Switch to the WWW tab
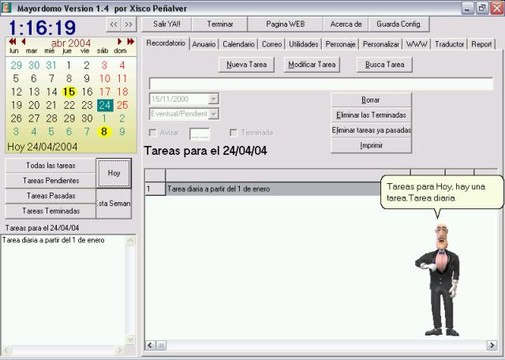This screenshot has height=360, width=505. coord(417,44)
